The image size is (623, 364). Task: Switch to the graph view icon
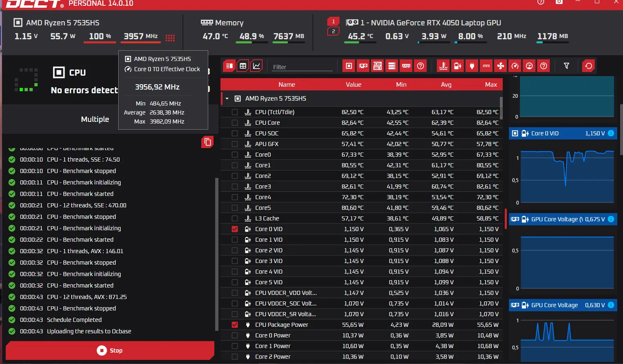click(256, 66)
